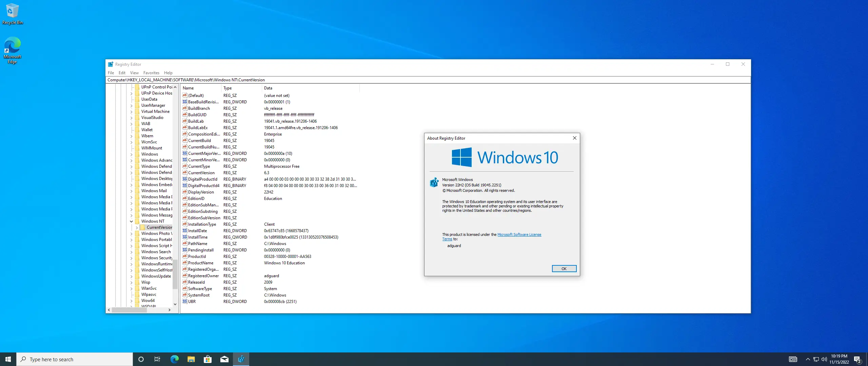Image resolution: width=868 pixels, height=366 pixels.
Task: Open the View menu
Action: pos(134,73)
